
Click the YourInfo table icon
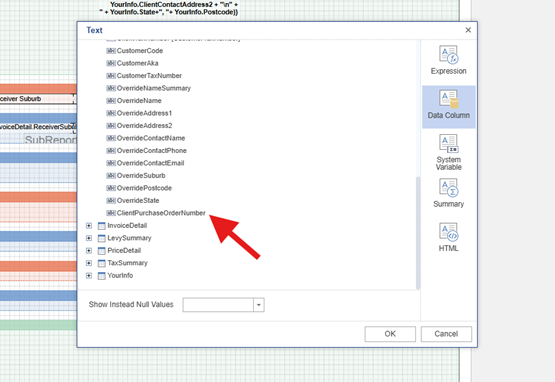(x=102, y=276)
